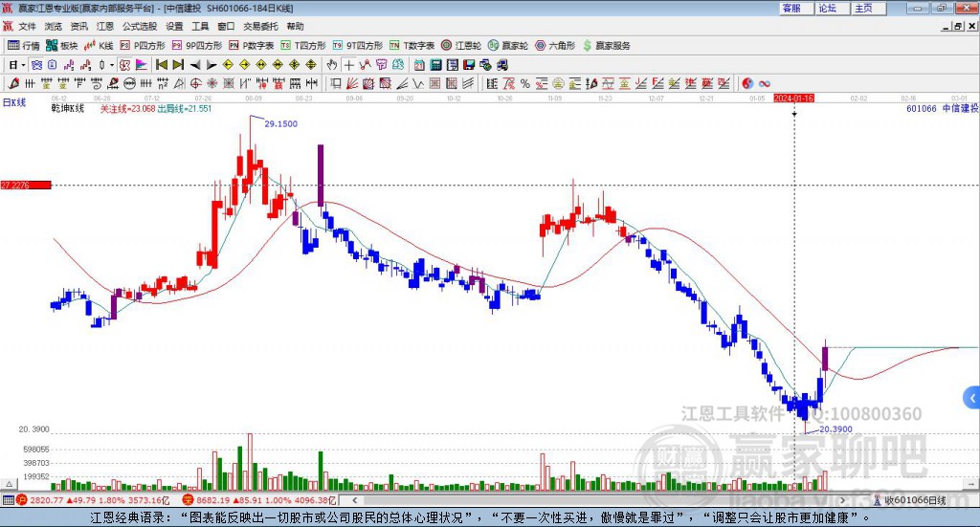Click the 主页 homepage button
The width and height of the screenshot is (980, 527).
click(x=868, y=8)
